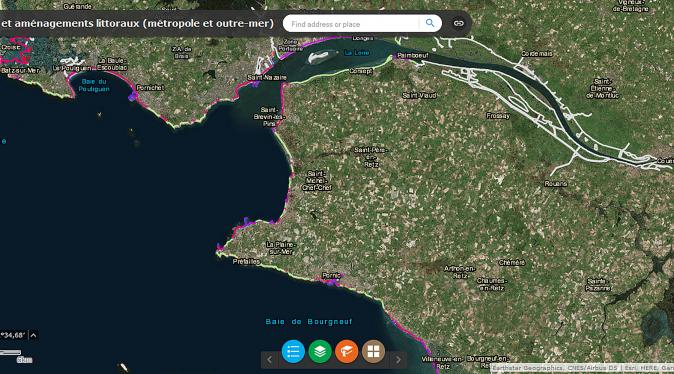Click the Cordemais map label
This screenshot has width=674, height=374.
coord(537,54)
